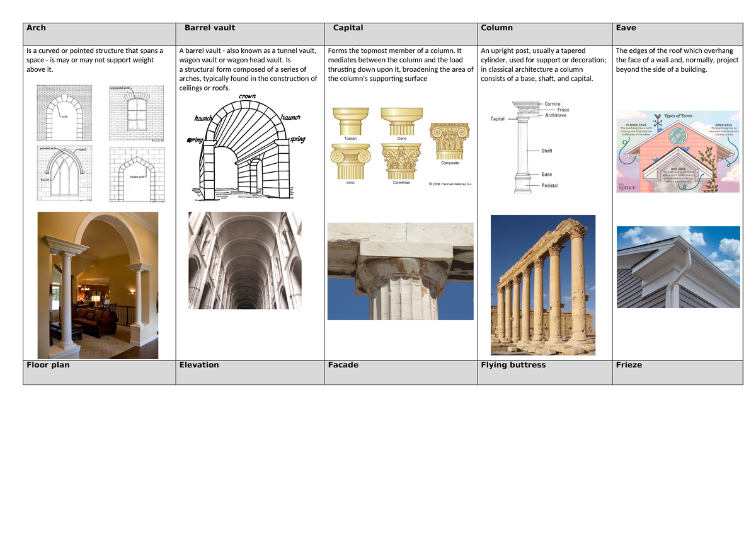
Task: Select the Types of Eaves infographic
Action: pos(677,152)
